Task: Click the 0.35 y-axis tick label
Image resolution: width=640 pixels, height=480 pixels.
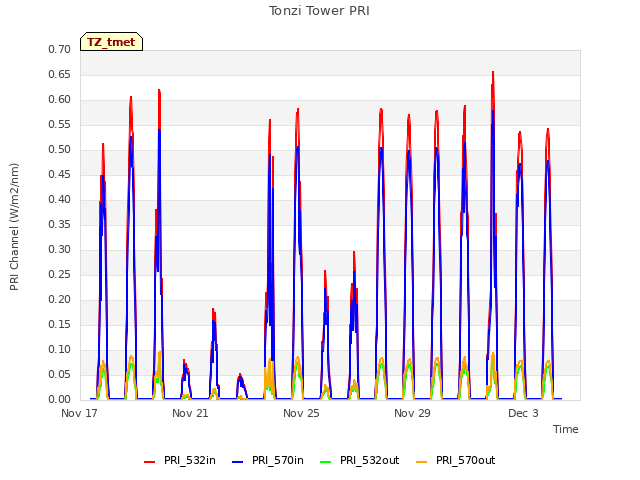Action: coord(60,224)
